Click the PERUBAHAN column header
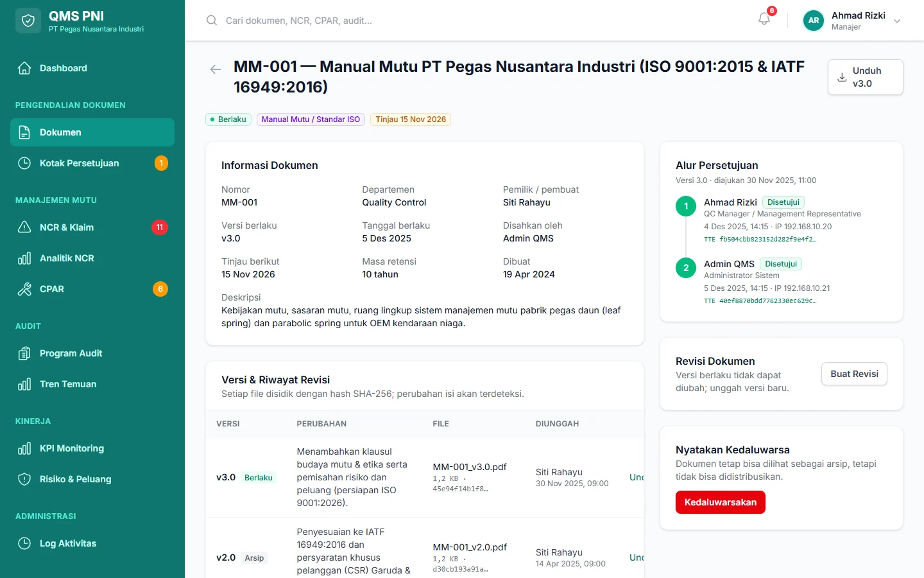 [x=321, y=424]
